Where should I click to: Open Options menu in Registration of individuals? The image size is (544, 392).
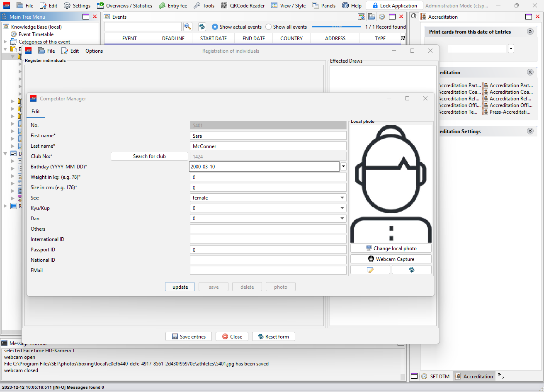pyautogui.click(x=94, y=51)
